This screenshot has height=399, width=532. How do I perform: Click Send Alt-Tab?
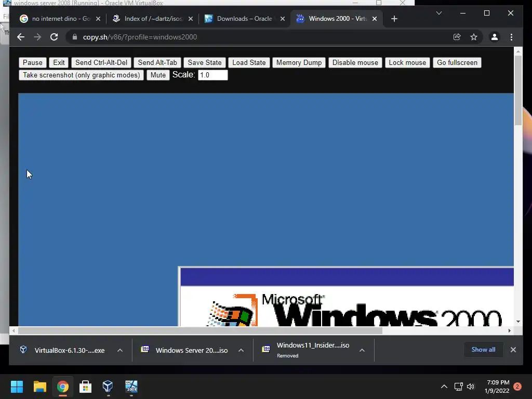coord(157,62)
